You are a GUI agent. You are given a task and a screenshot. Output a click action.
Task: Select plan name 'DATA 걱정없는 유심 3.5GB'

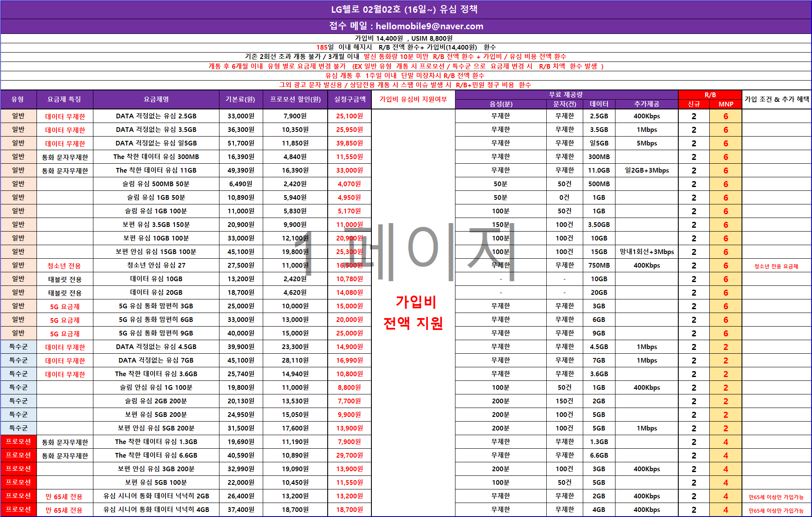coord(156,129)
